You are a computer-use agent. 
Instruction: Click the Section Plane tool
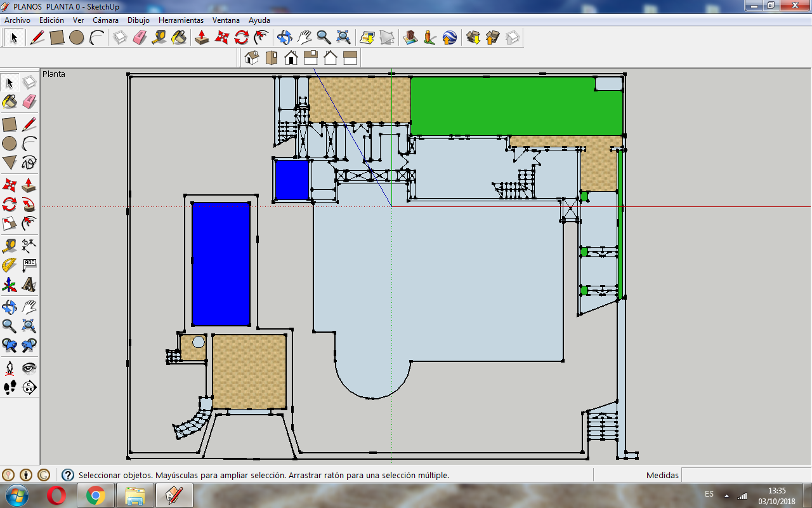[29, 387]
